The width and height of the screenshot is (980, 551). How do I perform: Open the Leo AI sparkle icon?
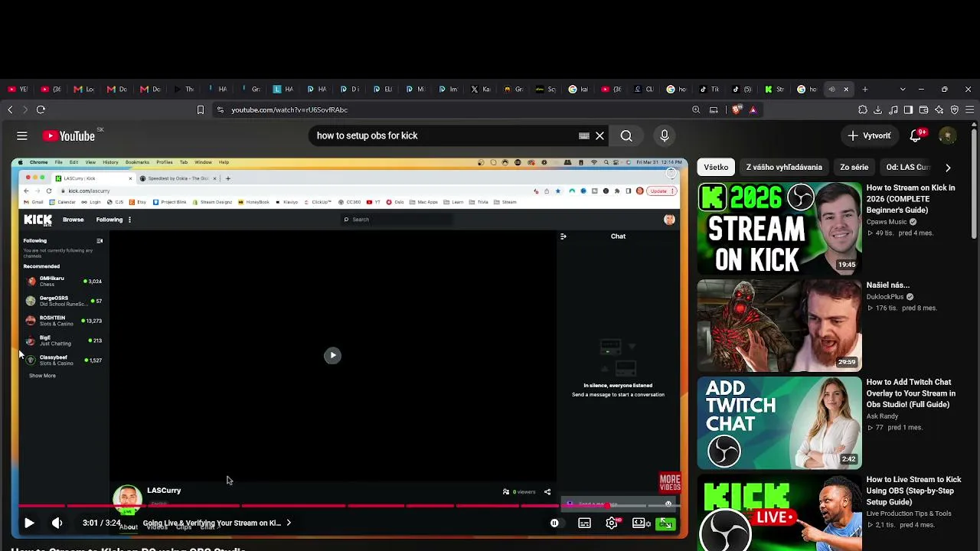click(939, 110)
